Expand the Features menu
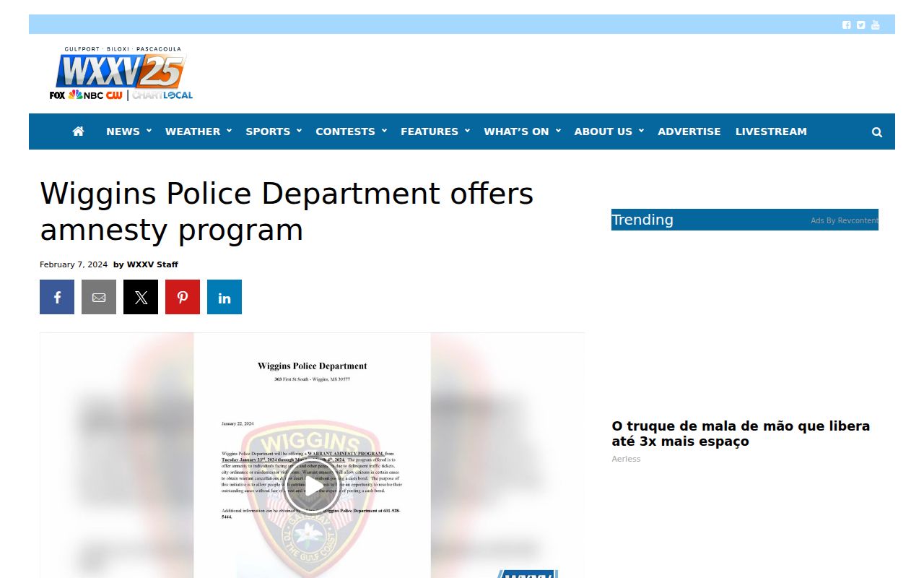Image resolution: width=924 pixels, height=578 pixels. point(435,131)
